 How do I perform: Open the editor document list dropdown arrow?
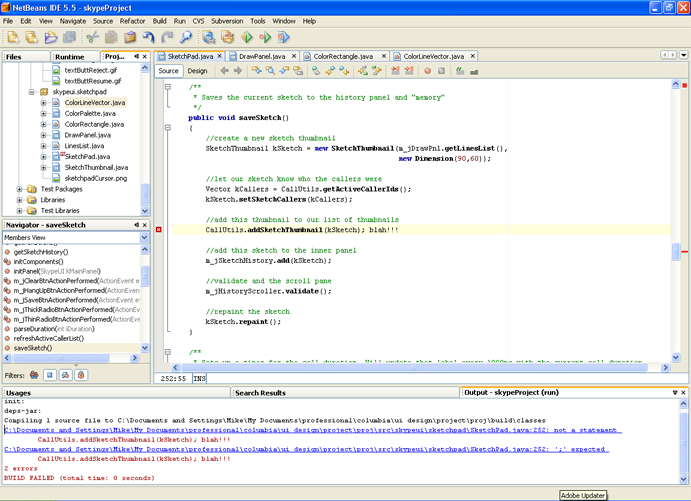tap(684, 55)
